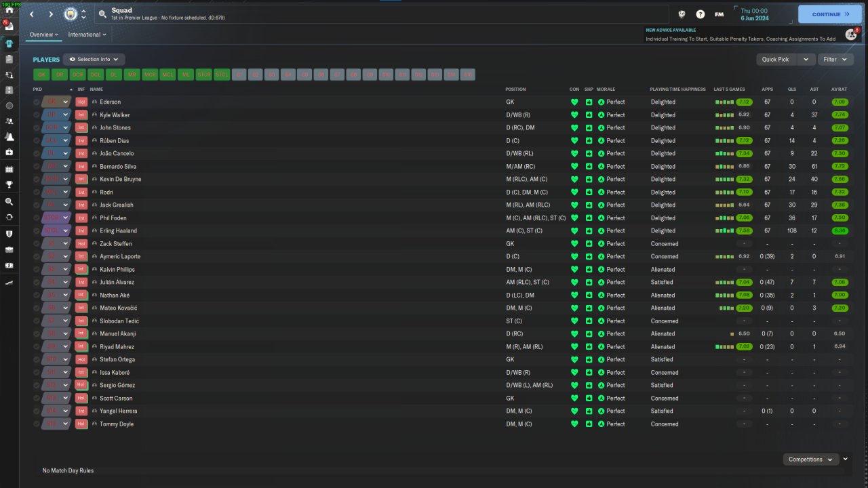The height and width of the screenshot is (488, 868).
Task: Sort by the PLAYING TIME HAPPINESS column header
Action: pyautogui.click(x=677, y=89)
